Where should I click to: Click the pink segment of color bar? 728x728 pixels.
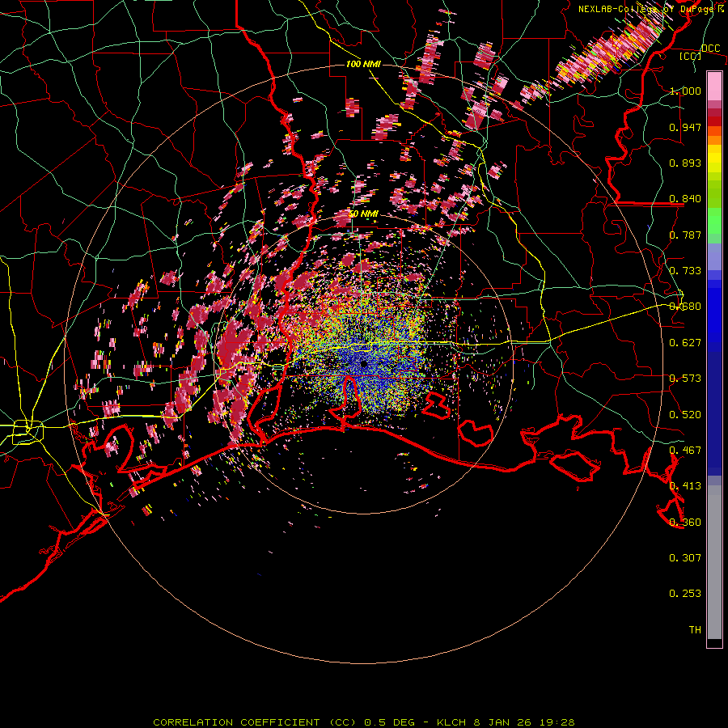[714, 86]
